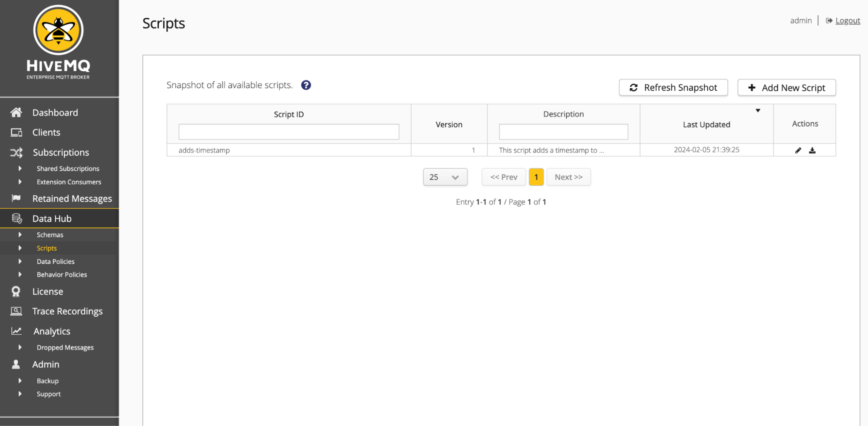
Task: Open Data Policies submenu item
Action: pos(56,262)
